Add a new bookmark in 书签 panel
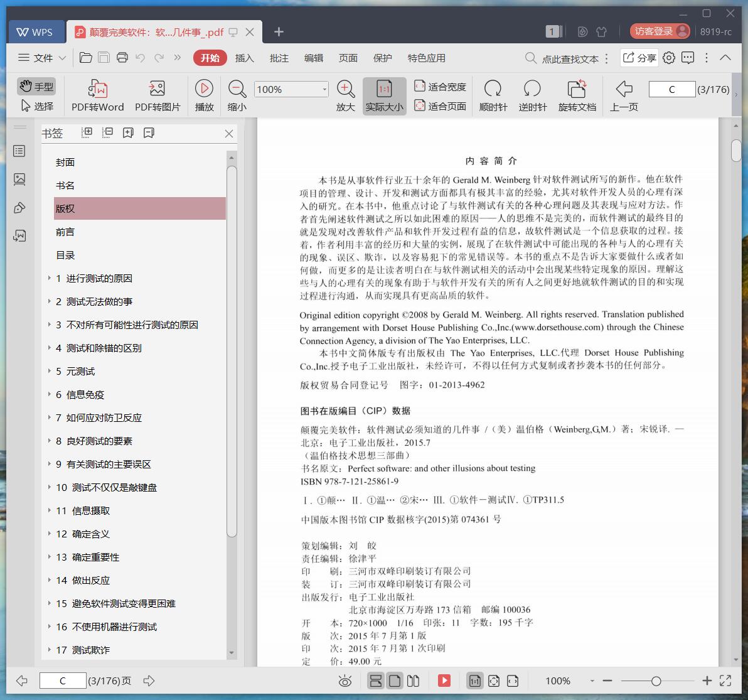 pos(128,132)
